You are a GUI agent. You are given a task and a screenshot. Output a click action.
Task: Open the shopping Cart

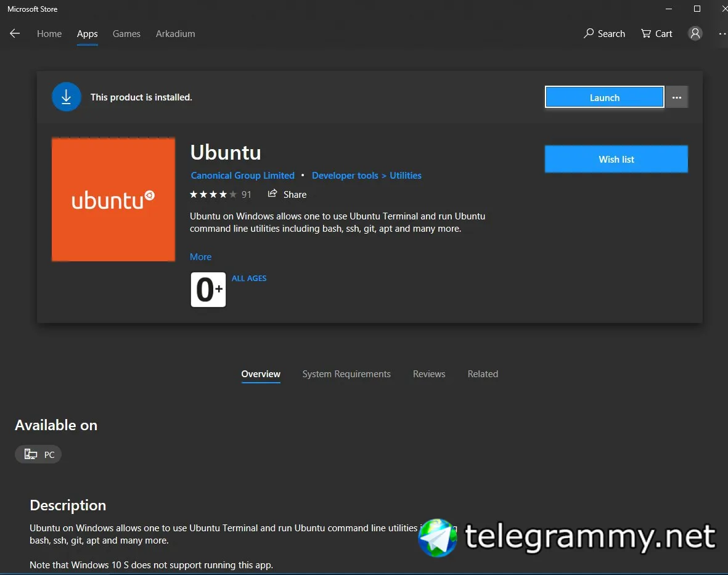[656, 33]
